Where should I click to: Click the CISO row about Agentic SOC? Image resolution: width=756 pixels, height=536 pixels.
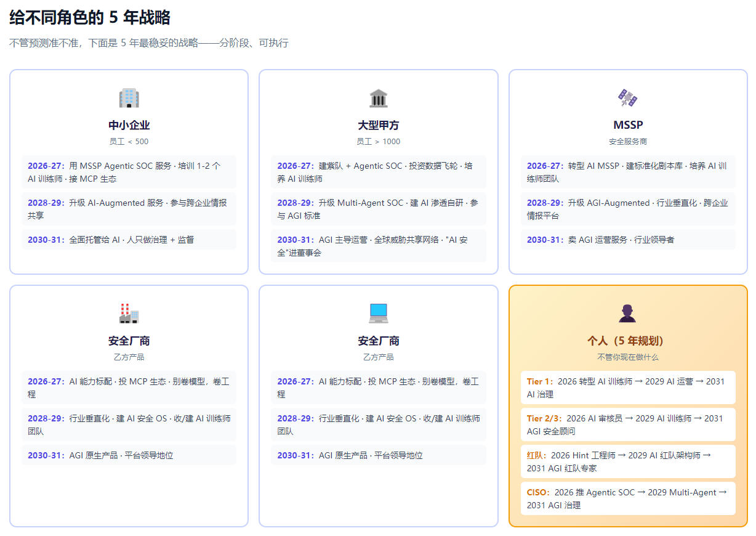click(628, 498)
